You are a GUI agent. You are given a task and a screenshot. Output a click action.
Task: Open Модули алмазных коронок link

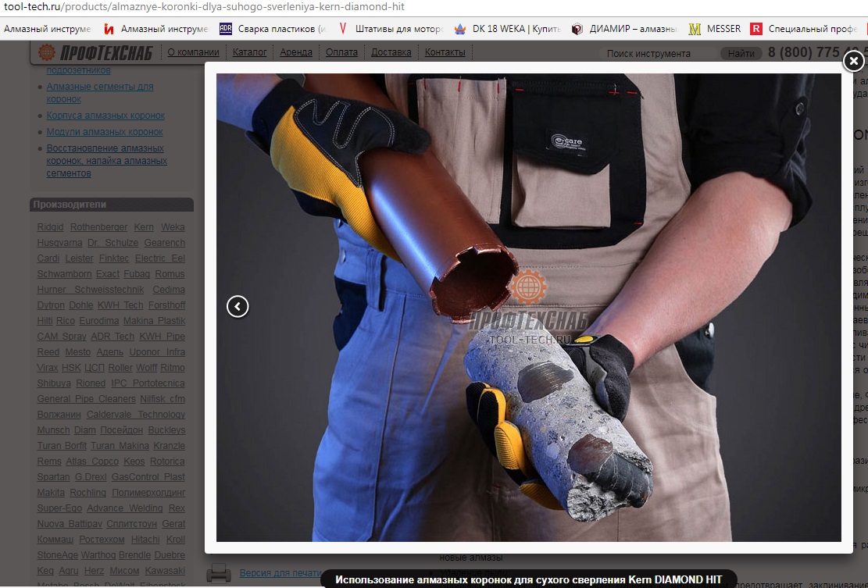coord(105,132)
